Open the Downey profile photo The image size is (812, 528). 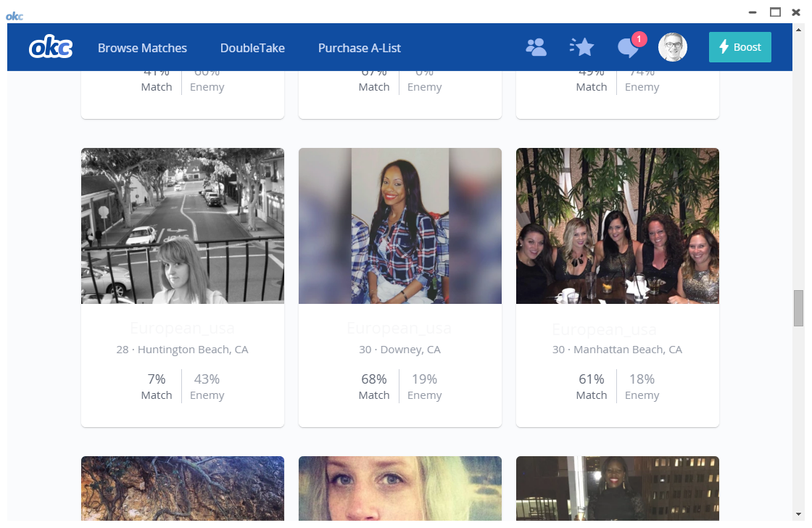(400, 226)
